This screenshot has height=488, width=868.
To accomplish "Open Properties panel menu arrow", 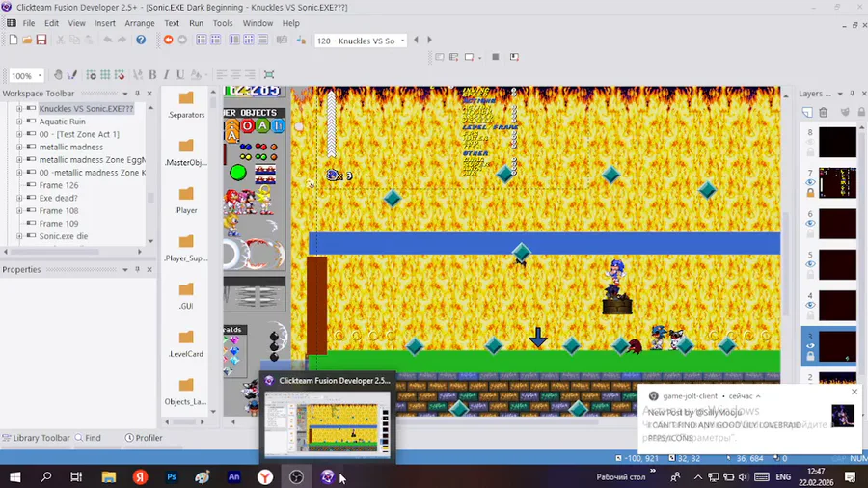I will [125, 269].
